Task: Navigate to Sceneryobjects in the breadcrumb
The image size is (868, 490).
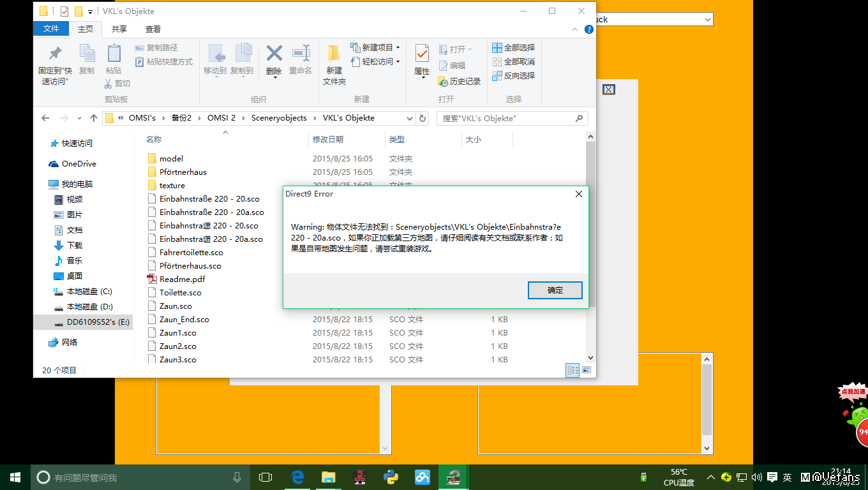Action: [x=279, y=118]
